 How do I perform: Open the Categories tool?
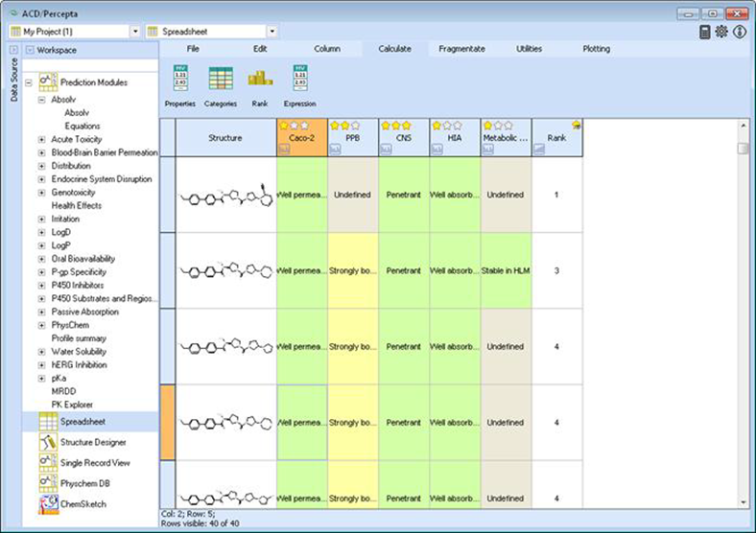click(221, 85)
